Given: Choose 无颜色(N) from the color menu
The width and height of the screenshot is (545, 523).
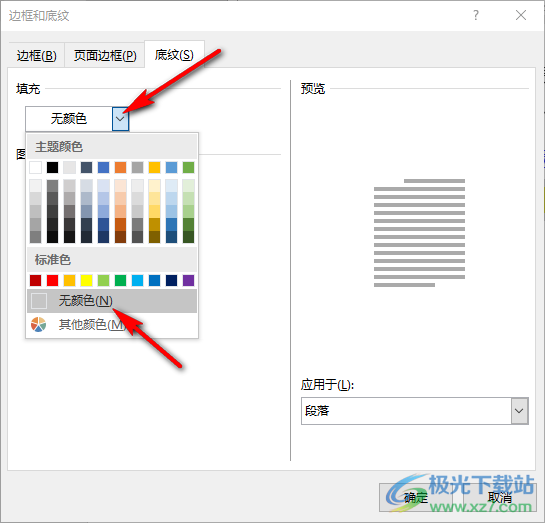Looking at the screenshot, I should pyautogui.click(x=112, y=301).
